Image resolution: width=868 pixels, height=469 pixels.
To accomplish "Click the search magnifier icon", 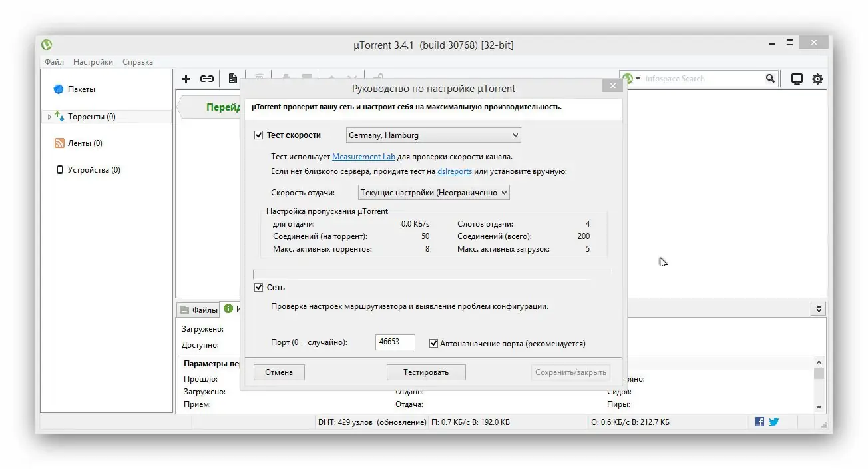I will [x=770, y=79].
